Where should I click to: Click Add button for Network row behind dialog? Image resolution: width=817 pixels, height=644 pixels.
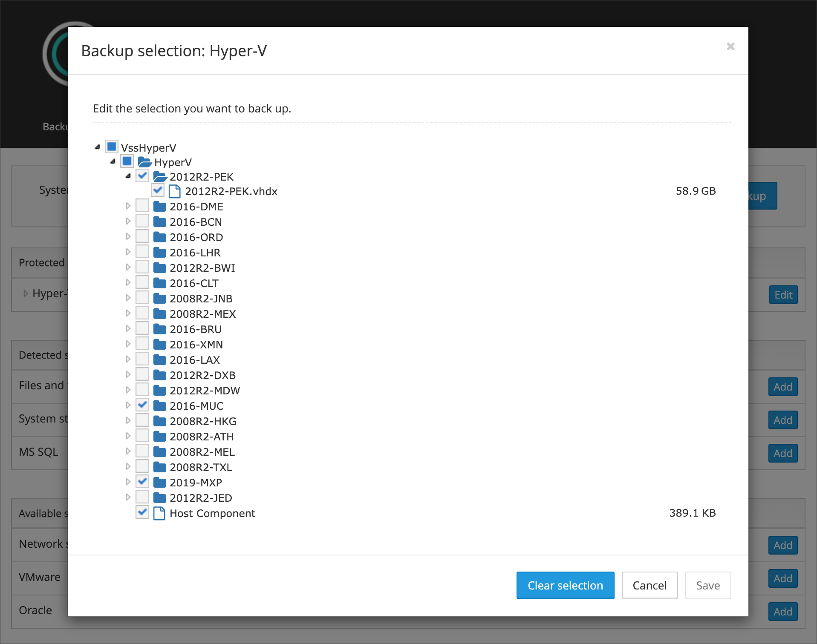[x=783, y=545]
